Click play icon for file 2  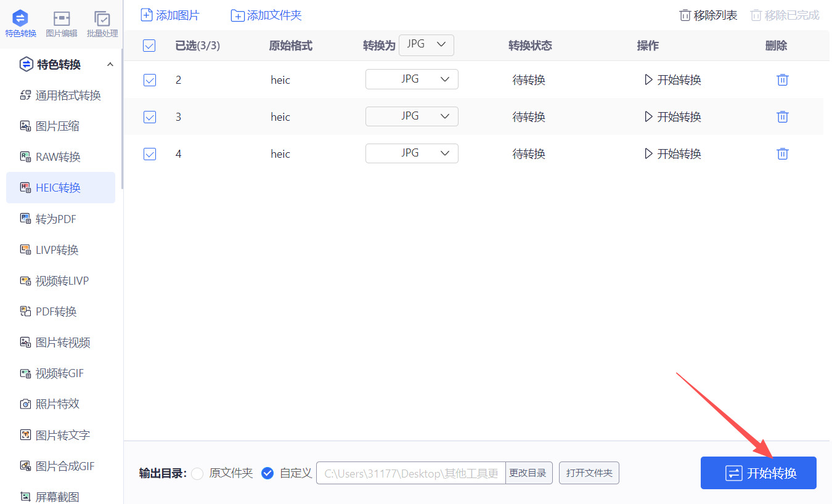coord(648,79)
